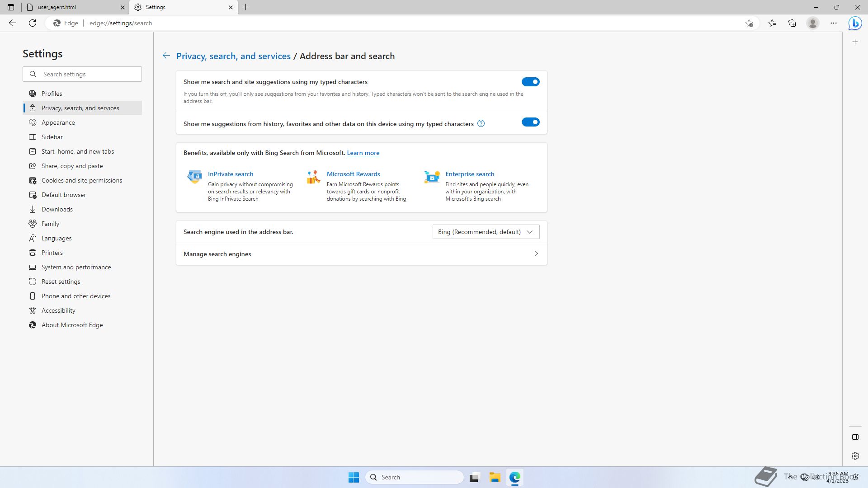Click help icon next to history suggestions

click(x=481, y=124)
